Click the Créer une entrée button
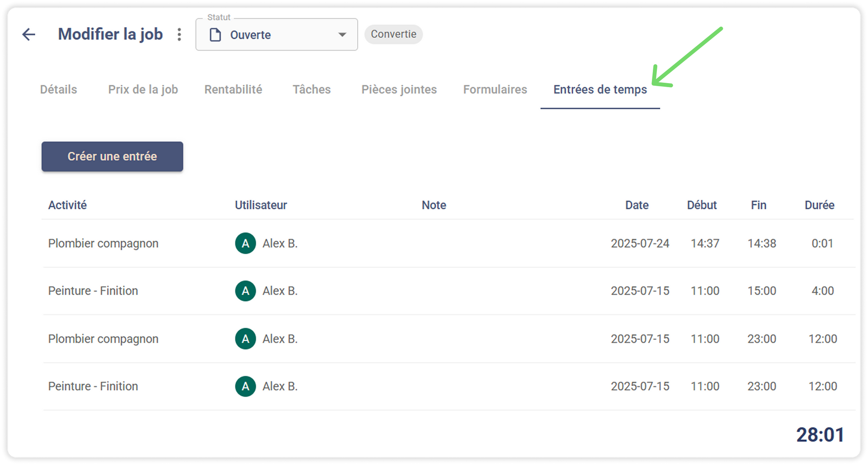 point(112,156)
